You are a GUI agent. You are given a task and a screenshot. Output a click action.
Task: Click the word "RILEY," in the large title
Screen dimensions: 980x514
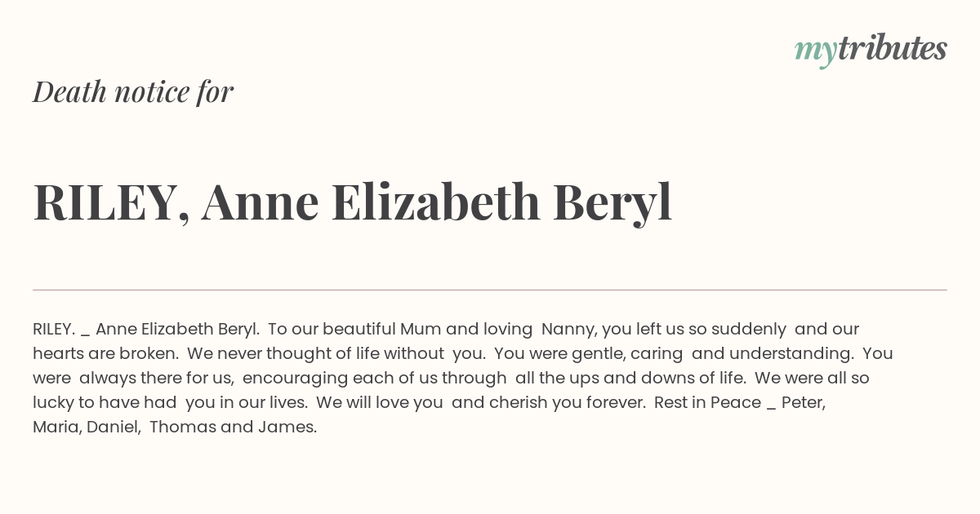111,203
